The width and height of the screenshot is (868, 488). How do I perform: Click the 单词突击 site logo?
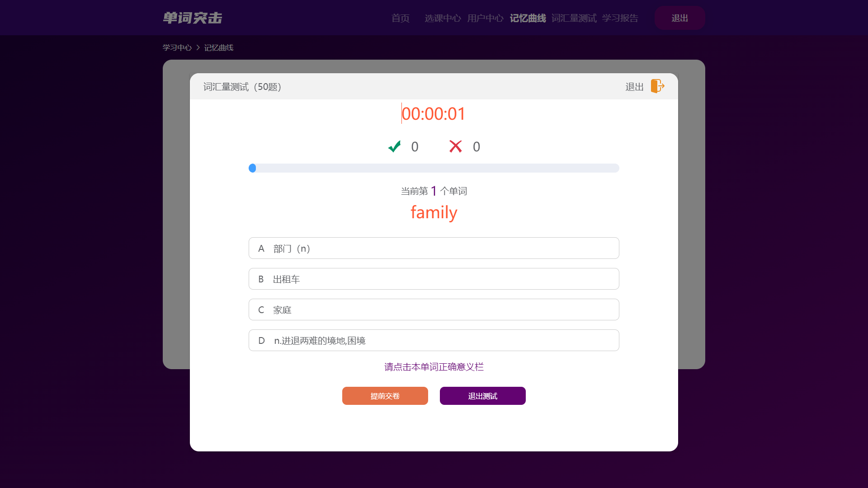(x=193, y=18)
